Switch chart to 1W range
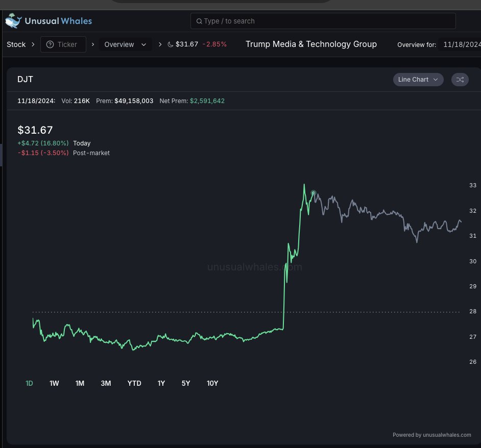 [54, 383]
